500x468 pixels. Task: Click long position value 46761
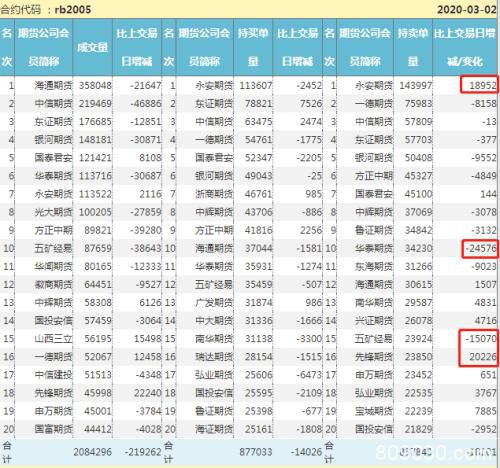pyautogui.click(x=258, y=194)
